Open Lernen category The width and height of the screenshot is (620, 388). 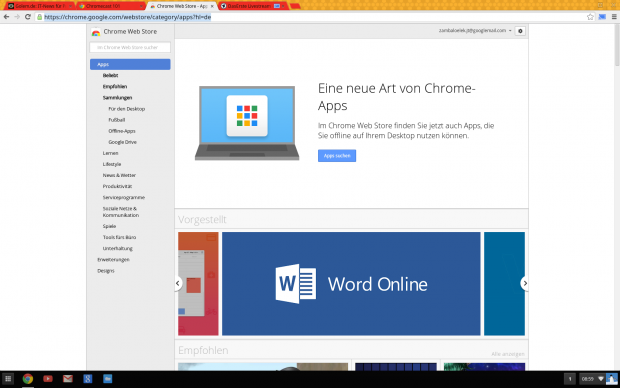point(110,153)
